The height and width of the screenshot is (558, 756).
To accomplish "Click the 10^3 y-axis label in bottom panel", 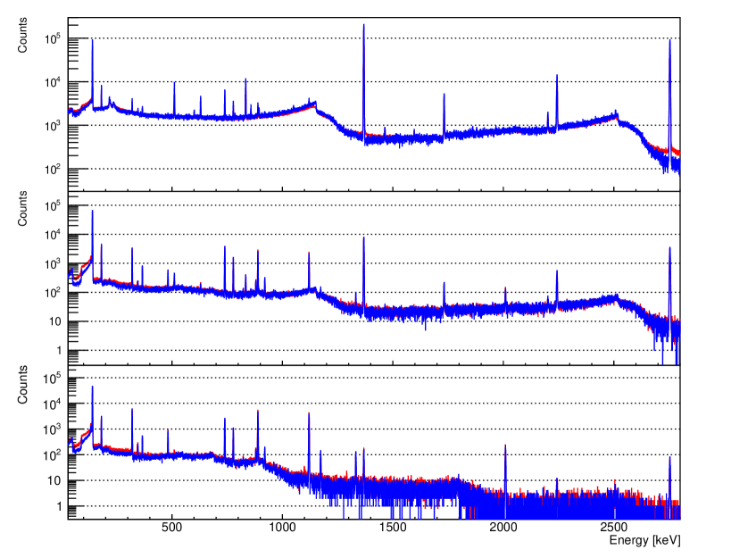I will click(x=53, y=429).
